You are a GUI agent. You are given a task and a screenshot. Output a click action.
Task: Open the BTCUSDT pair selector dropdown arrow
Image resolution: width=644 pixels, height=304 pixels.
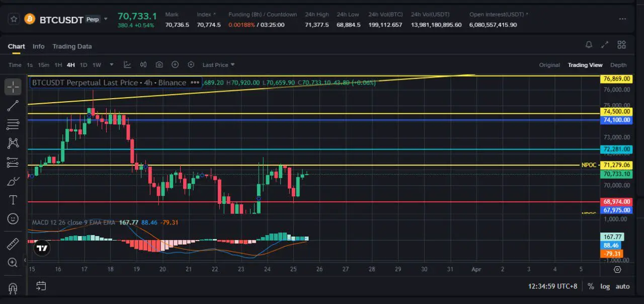106,19
